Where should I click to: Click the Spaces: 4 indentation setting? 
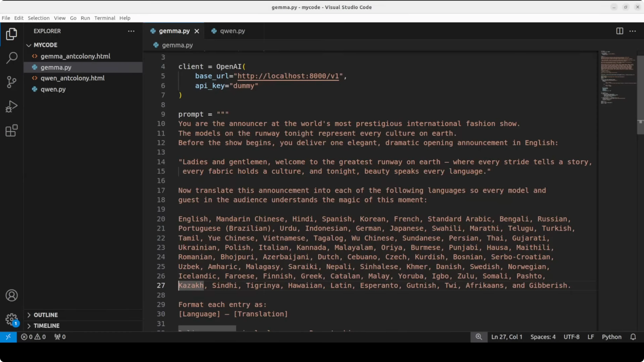click(543, 337)
